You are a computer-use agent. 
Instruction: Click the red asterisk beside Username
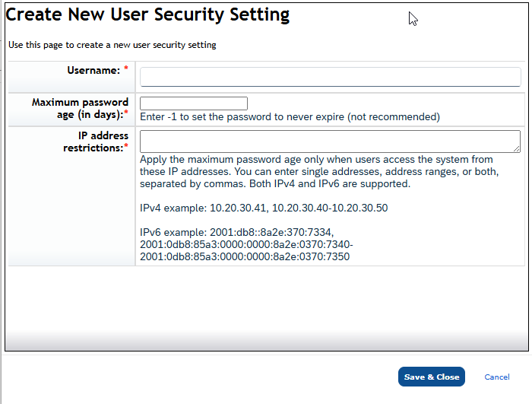(126, 70)
